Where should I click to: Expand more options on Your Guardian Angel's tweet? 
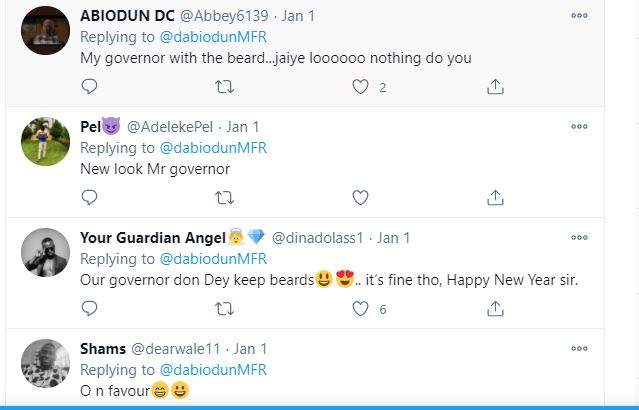point(579,238)
